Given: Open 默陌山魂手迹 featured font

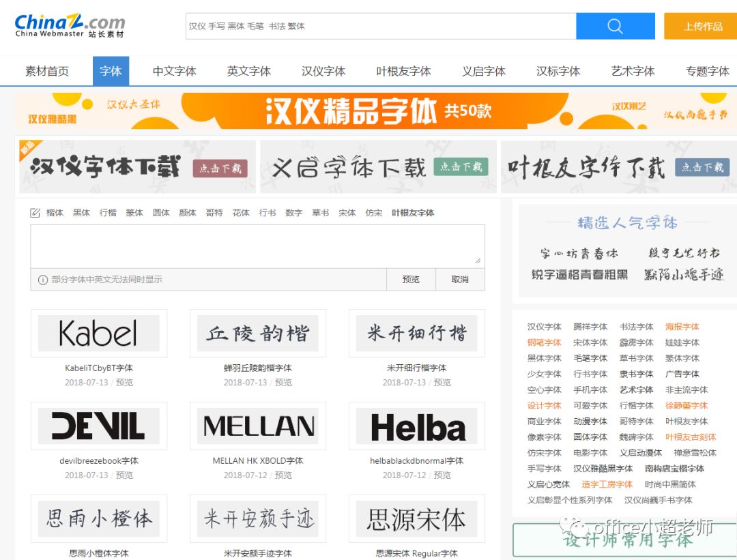Looking at the screenshot, I should 684,274.
